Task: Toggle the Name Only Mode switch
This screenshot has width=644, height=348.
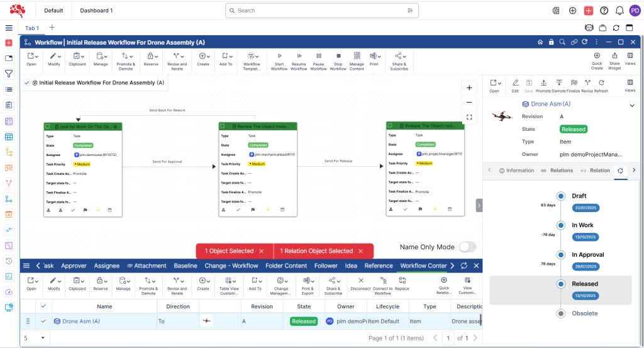Action: point(467,247)
